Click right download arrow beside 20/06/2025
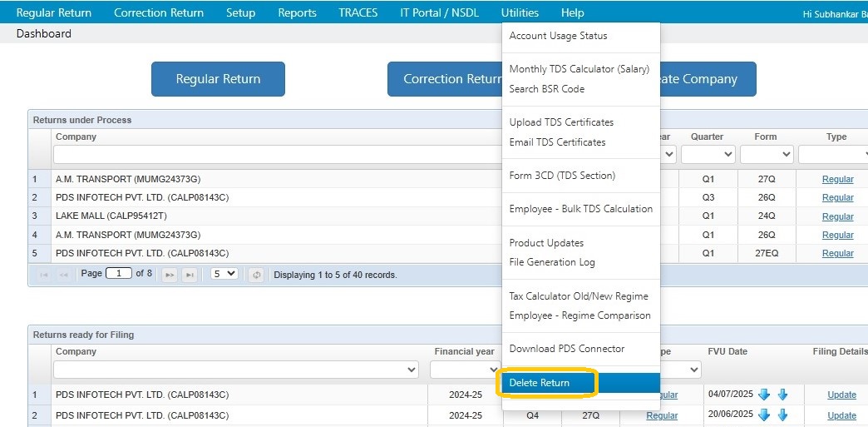This screenshot has width=868, height=427. pos(782,415)
